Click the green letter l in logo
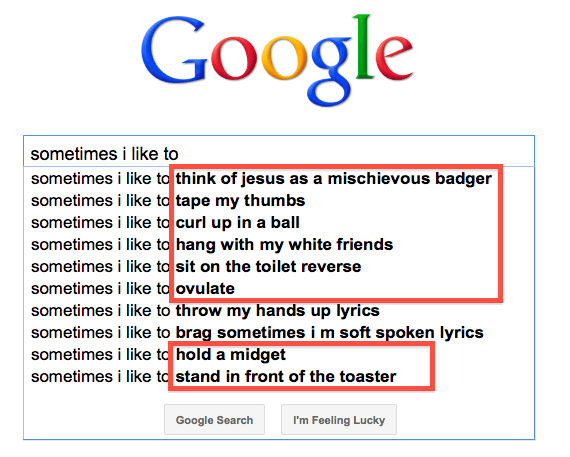Screen dimensions: 570x457 pyautogui.click(x=364, y=46)
